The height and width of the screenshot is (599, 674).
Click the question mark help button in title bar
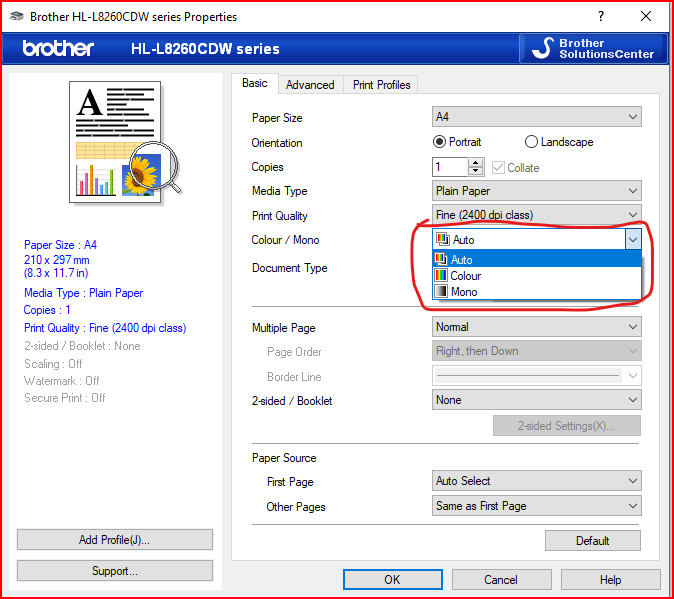pos(601,16)
